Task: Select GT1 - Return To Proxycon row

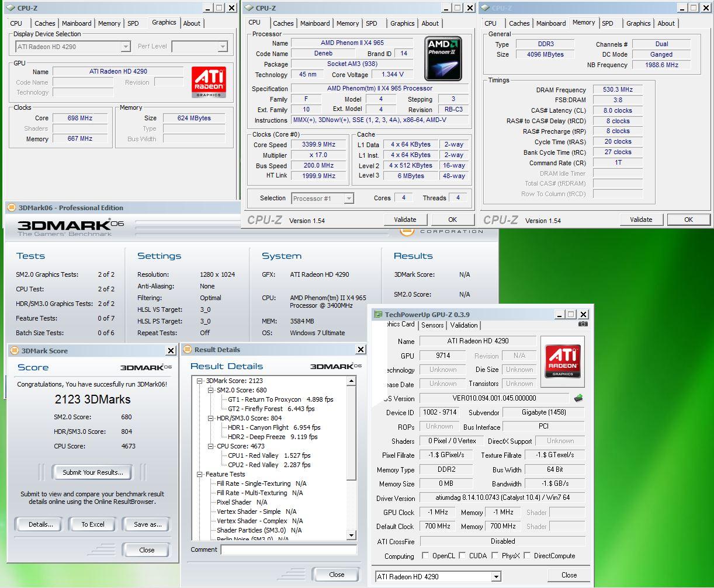Action: [x=280, y=399]
